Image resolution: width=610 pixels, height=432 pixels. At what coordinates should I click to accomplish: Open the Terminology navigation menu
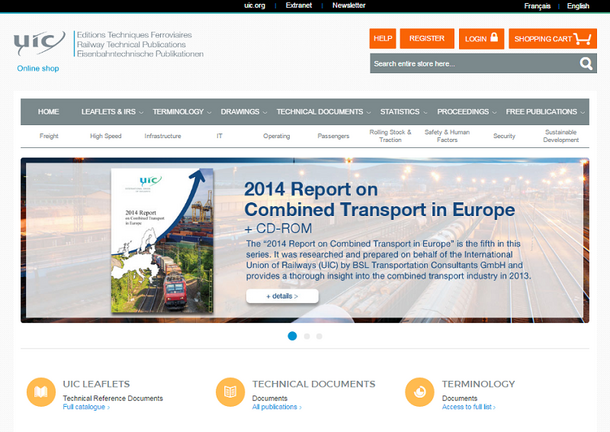click(x=178, y=112)
